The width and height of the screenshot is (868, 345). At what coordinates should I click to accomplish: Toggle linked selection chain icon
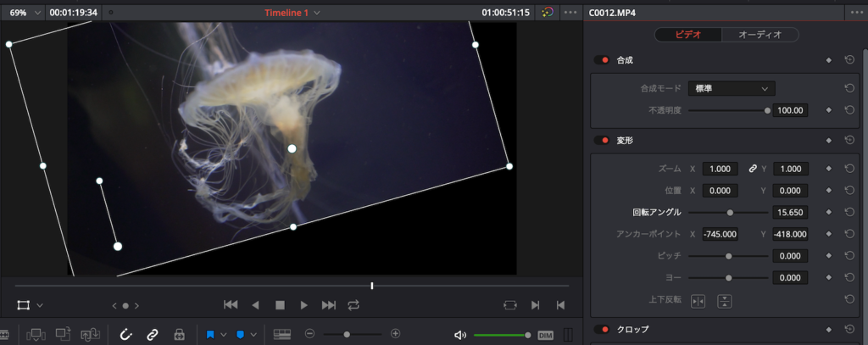click(x=153, y=335)
